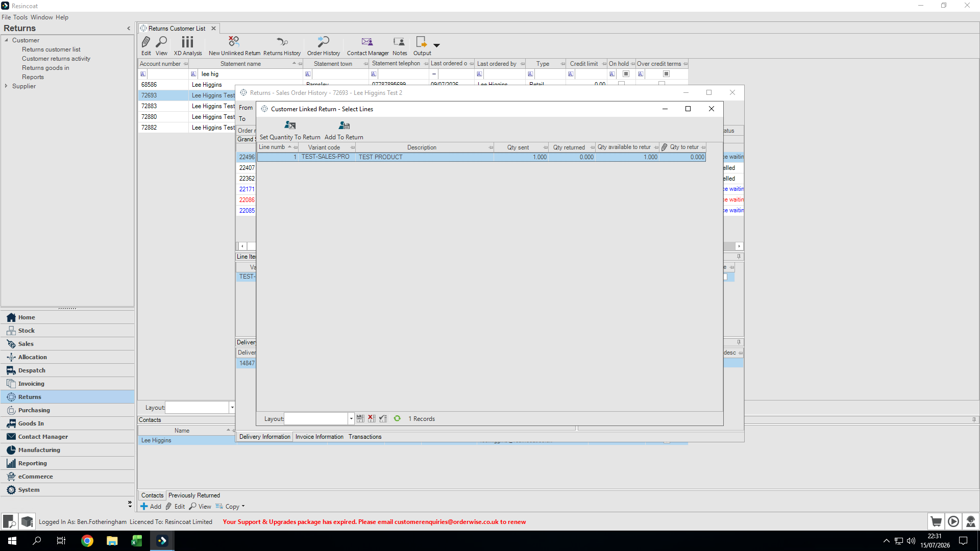The height and width of the screenshot is (551, 980).
Task: Click the green refresh icon in footer
Action: [x=397, y=418]
